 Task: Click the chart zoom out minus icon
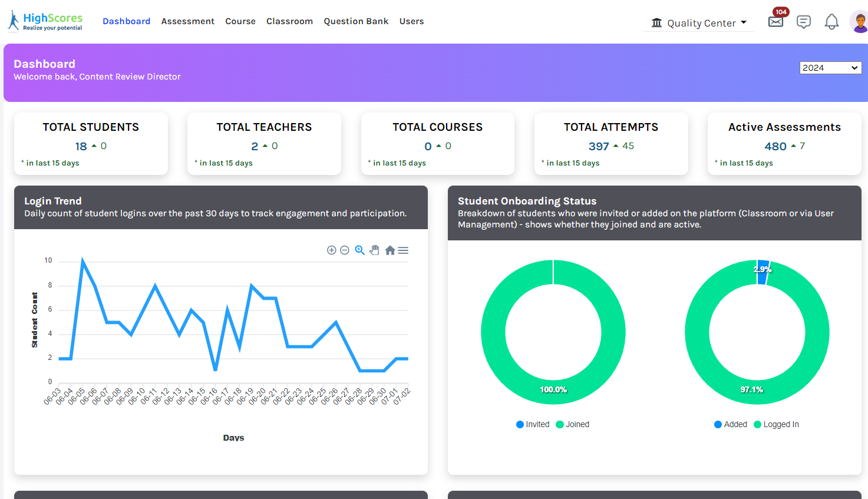tap(345, 250)
